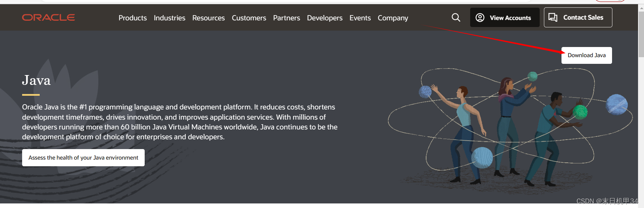644x208 pixels.
Task: Open the Events menu
Action: [x=360, y=18]
